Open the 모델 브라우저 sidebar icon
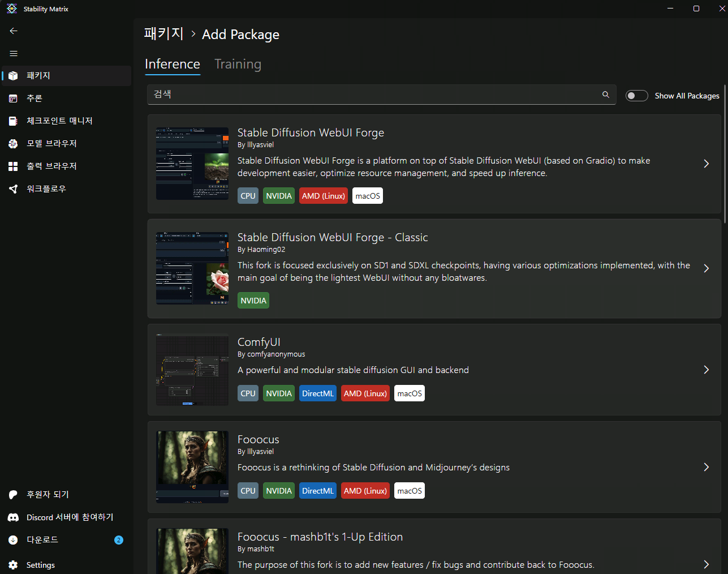728x574 pixels. click(x=14, y=144)
